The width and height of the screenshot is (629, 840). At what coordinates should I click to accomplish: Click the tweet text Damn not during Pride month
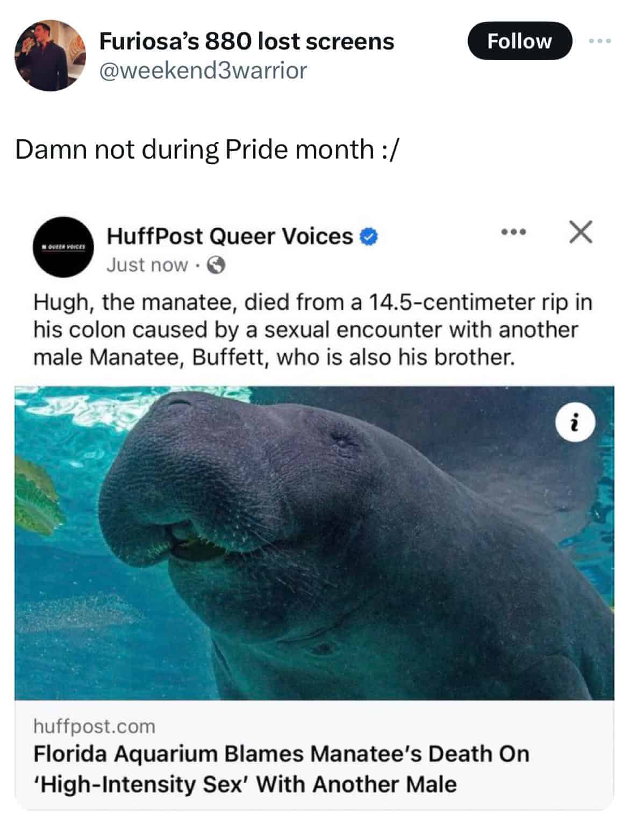[x=208, y=149]
